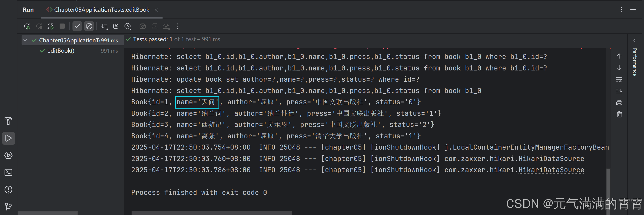Open Run tool window from sidebar

[8, 138]
